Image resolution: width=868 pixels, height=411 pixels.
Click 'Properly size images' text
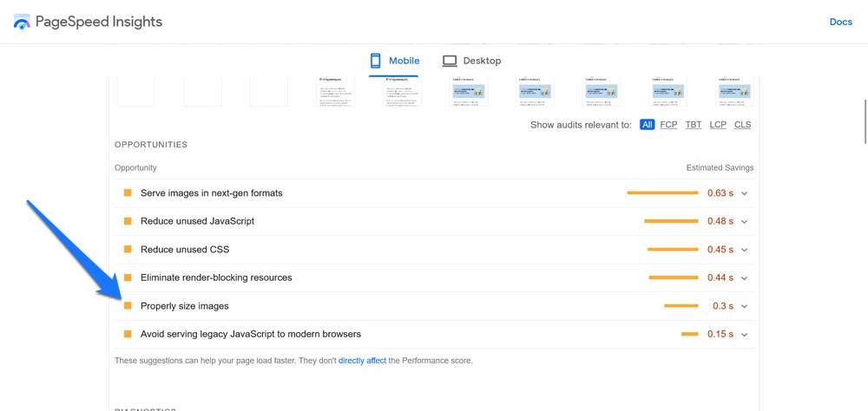tap(184, 306)
